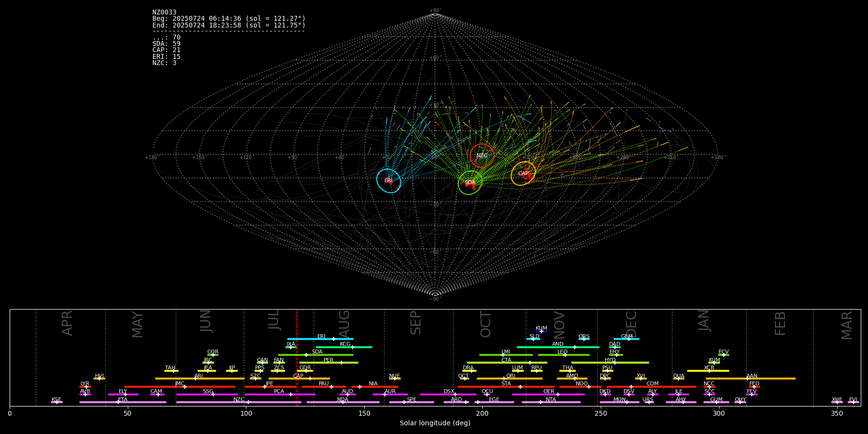Click the 'Solar longitude (deg)' axis label
Image resolution: width=868 pixels, height=434 pixels.
click(x=435, y=423)
